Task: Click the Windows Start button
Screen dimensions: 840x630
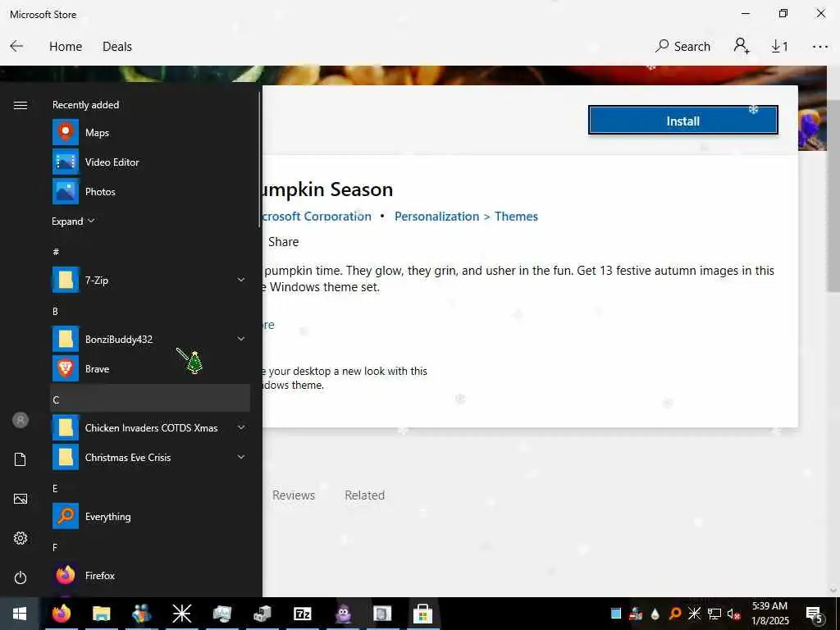Action: click(20, 614)
